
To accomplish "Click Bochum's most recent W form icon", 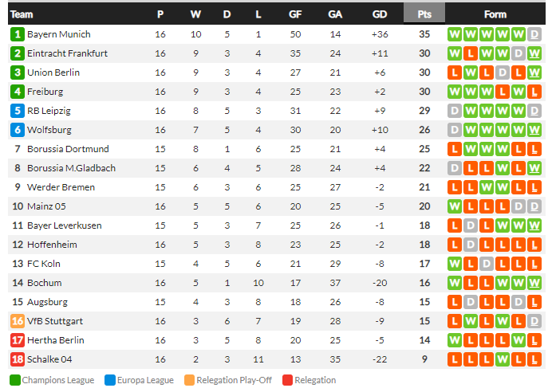I will click(x=534, y=283).
